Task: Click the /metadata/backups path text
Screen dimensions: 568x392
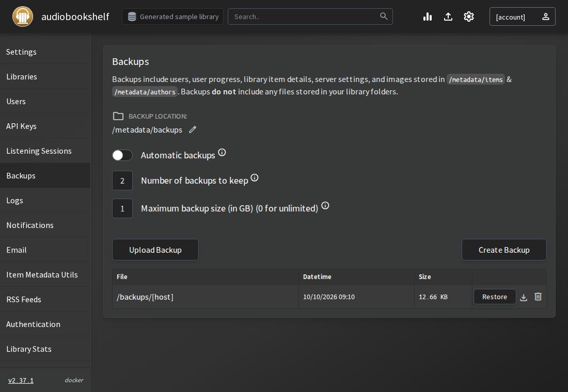Action: pyautogui.click(x=147, y=130)
